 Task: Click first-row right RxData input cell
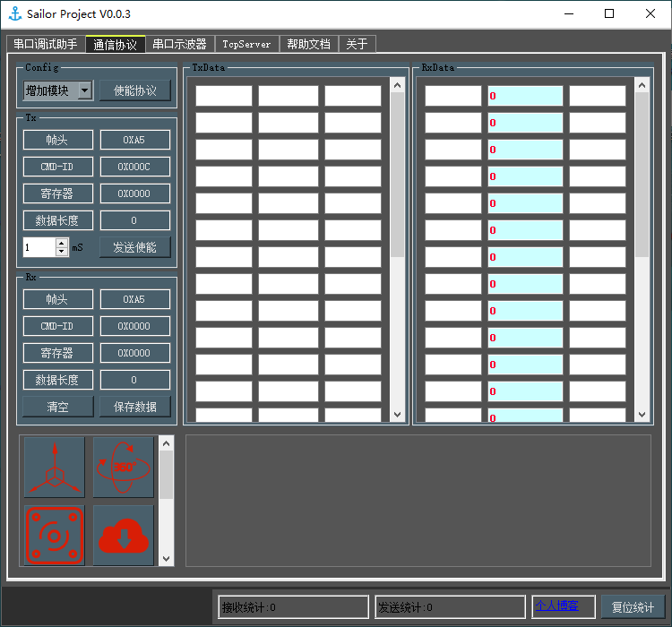point(598,96)
